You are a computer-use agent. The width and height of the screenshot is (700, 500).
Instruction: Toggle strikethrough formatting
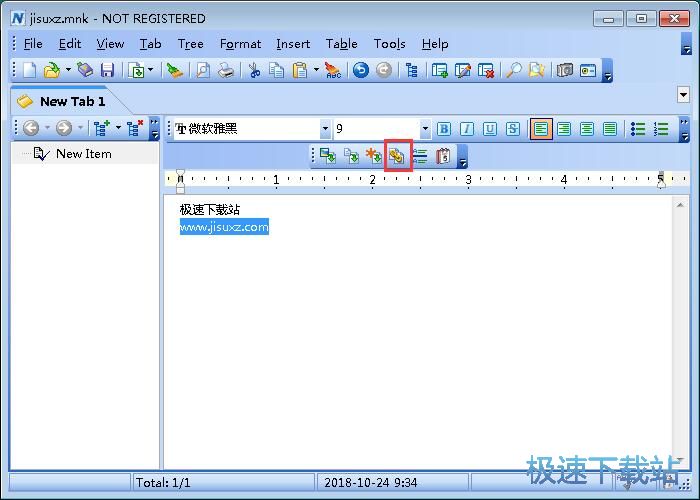point(512,129)
